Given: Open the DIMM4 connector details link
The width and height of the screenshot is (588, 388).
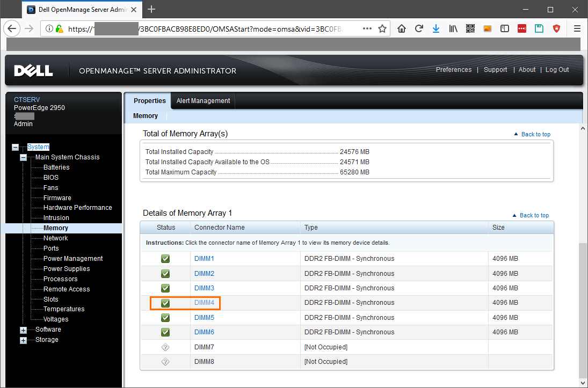Looking at the screenshot, I should (204, 303).
